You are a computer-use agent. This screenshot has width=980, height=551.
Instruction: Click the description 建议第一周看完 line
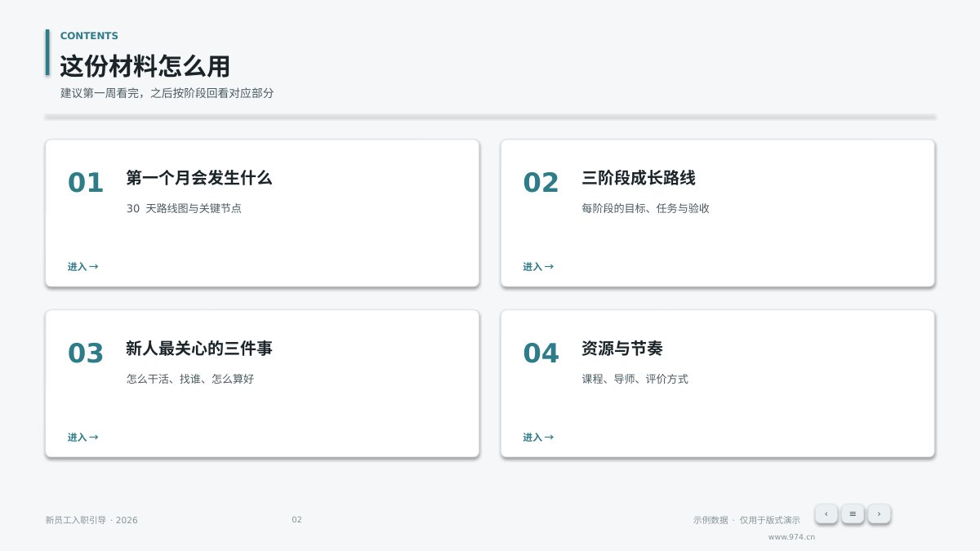point(167,93)
